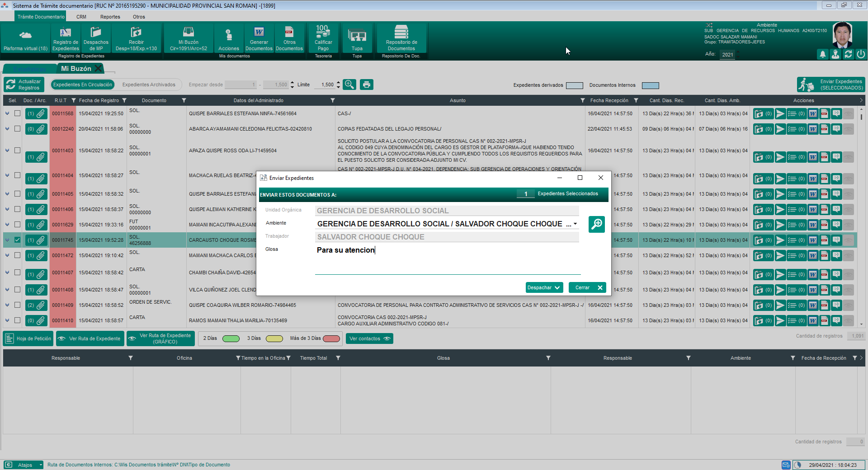Click the Despachar button in the dialog

(544, 287)
